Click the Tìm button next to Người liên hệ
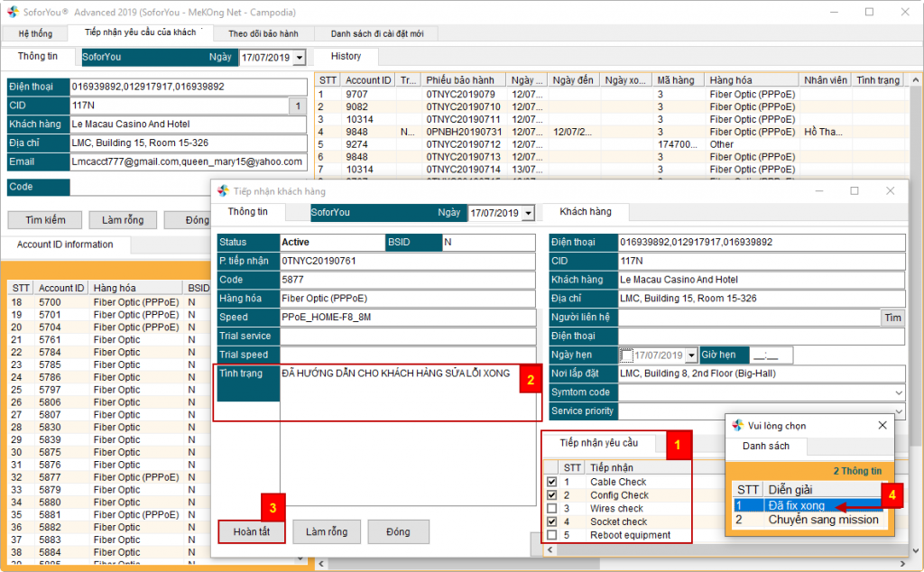 pos(892,318)
